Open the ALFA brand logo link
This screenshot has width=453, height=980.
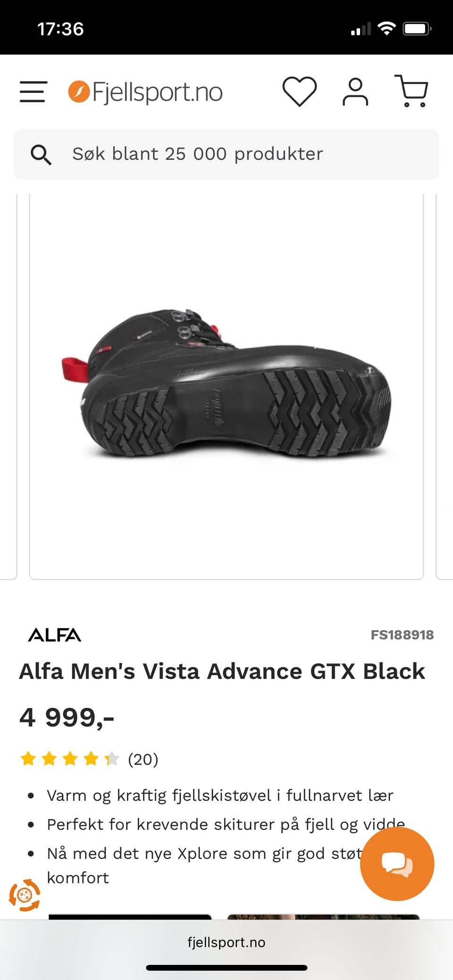[55, 635]
